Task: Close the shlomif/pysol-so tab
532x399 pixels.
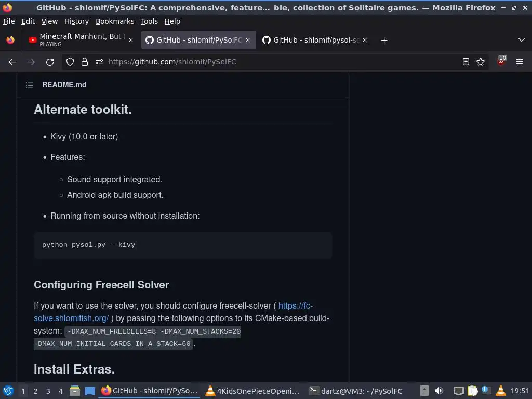Action: [x=365, y=40]
